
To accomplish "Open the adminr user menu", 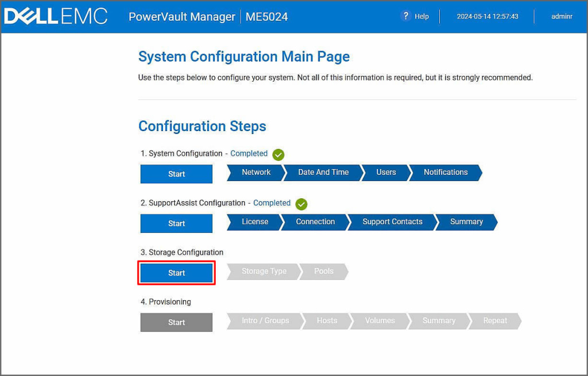I will tap(562, 17).
